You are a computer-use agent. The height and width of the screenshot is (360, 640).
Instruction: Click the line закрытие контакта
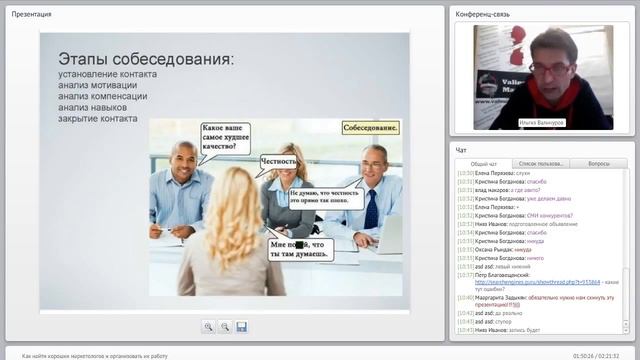(98, 119)
